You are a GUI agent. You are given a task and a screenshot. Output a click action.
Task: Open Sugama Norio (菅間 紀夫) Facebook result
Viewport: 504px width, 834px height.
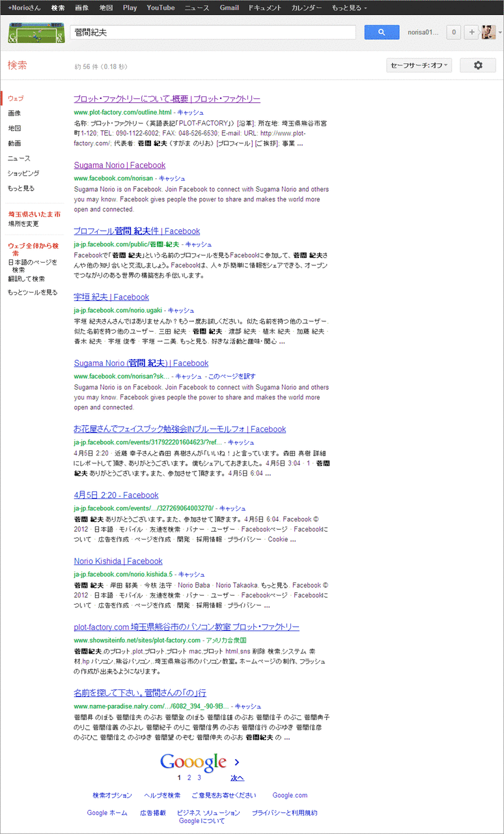pyautogui.click(x=141, y=363)
